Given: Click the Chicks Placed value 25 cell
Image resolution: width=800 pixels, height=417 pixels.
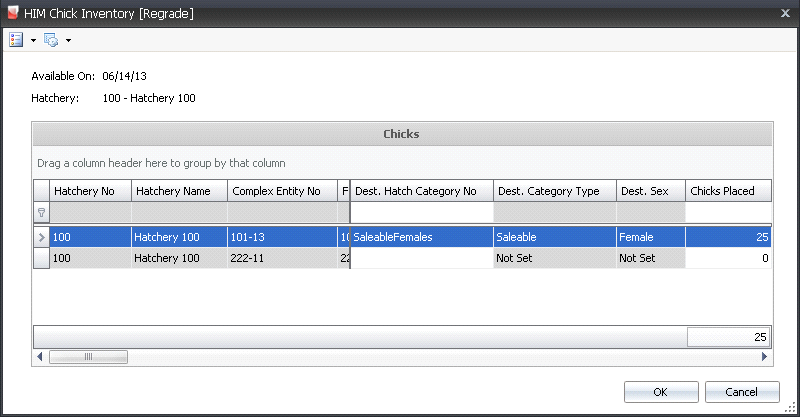Looking at the screenshot, I should pyautogui.click(x=728, y=237).
